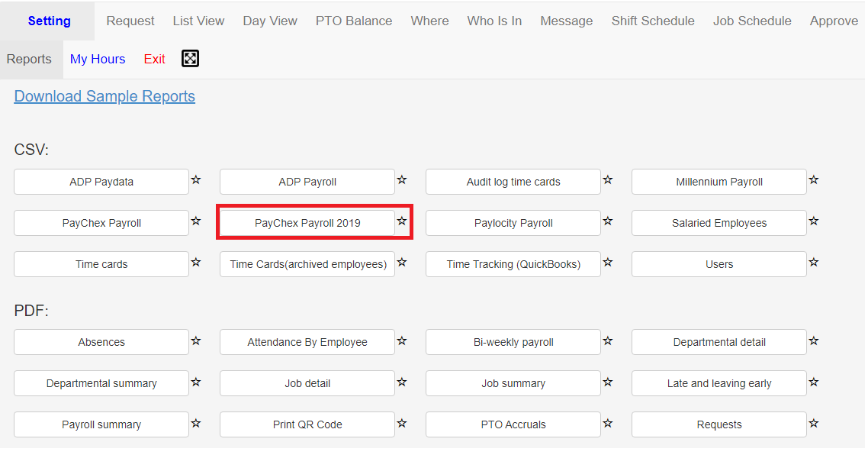The image size is (868, 455).
Task: Mark Millennium Payroll star as favorite
Action: pyautogui.click(x=814, y=180)
